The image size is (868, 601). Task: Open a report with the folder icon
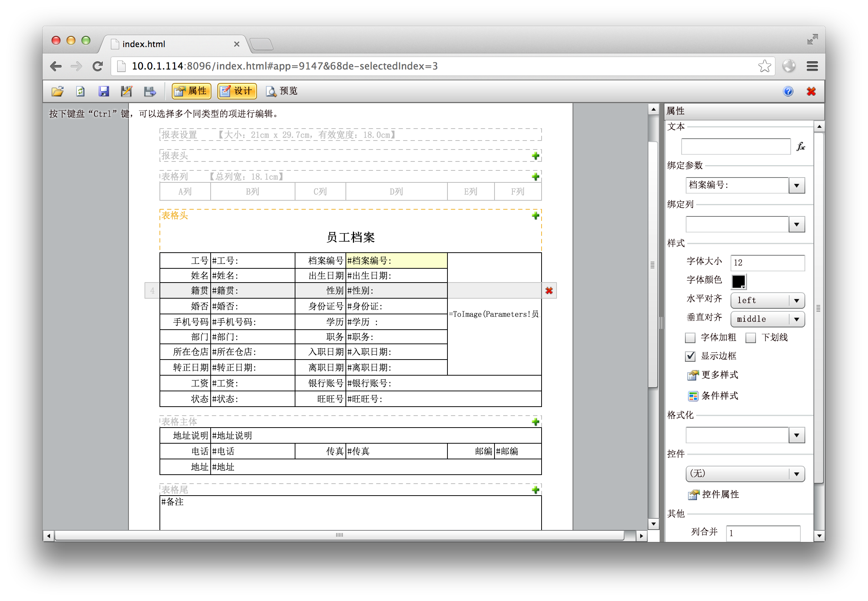click(58, 91)
